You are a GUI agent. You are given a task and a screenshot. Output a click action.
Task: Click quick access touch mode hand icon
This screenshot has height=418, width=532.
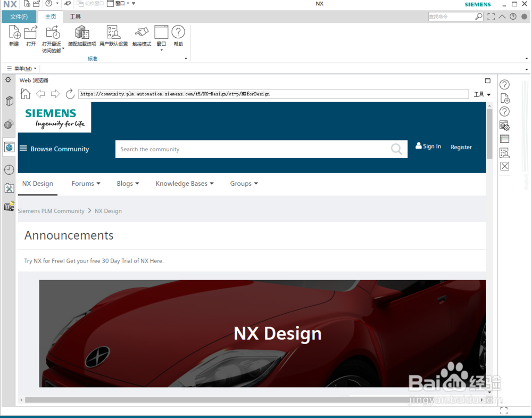68,3
